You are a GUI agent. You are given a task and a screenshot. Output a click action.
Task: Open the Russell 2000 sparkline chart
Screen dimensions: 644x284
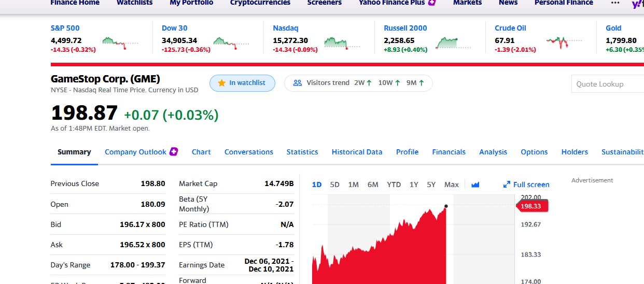(453, 42)
